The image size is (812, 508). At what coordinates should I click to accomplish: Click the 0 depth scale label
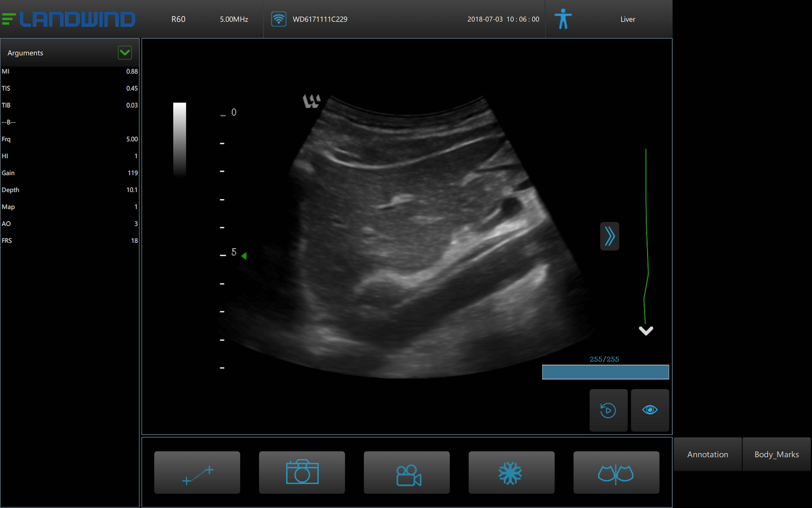point(234,112)
